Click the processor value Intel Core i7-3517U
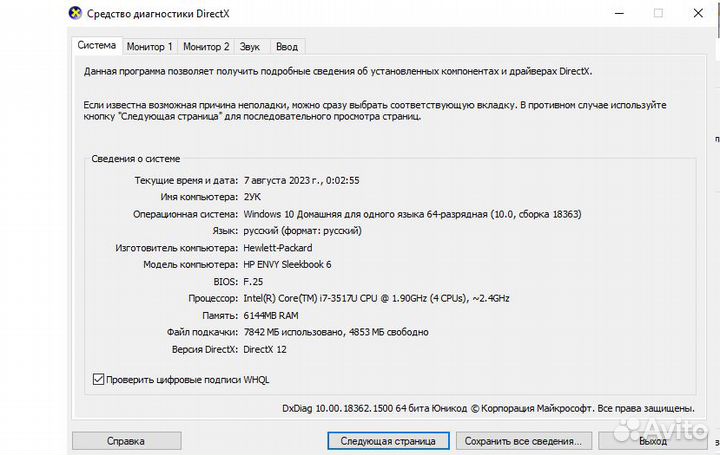 click(376, 298)
